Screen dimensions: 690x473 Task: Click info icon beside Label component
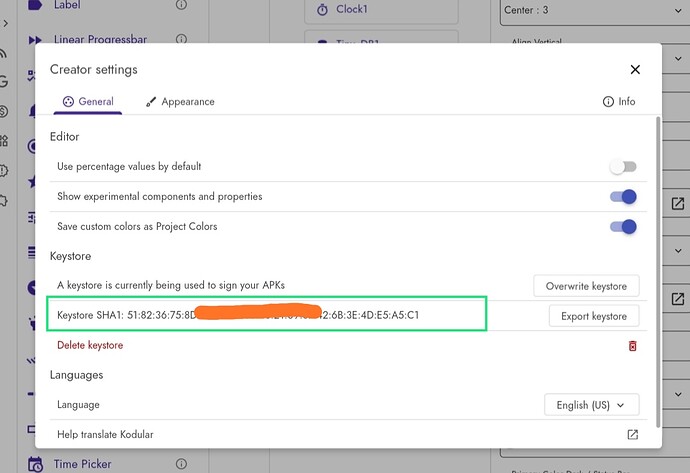click(181, 5)
